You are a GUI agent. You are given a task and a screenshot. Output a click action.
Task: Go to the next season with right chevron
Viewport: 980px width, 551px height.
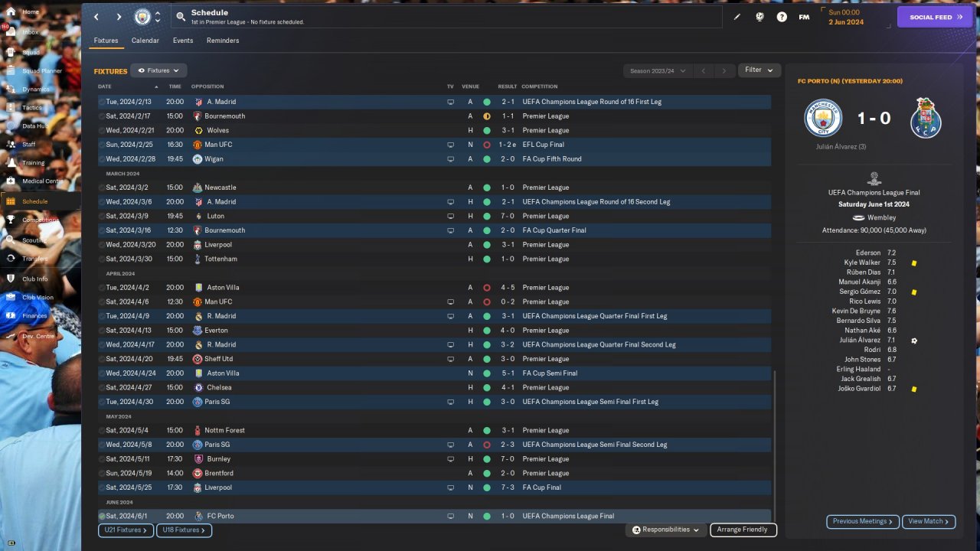tap(724, 71)
